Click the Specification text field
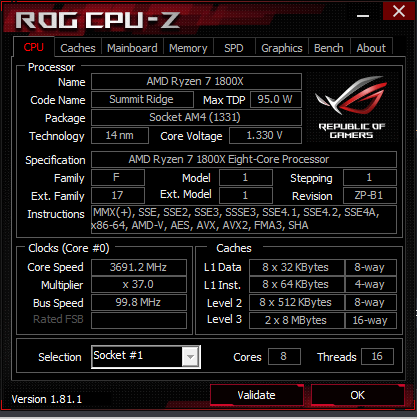 pyautogui.click(x=244, y=159)
